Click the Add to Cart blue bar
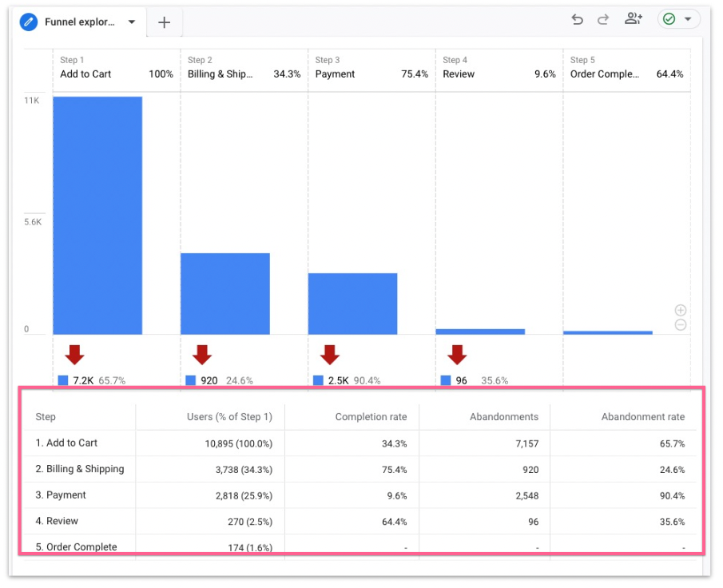 97,216
